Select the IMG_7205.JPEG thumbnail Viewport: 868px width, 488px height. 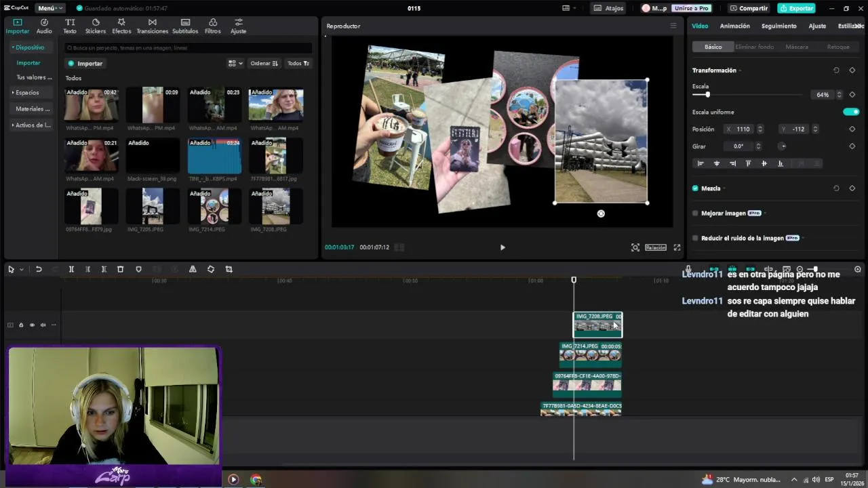tap(153, 207)
